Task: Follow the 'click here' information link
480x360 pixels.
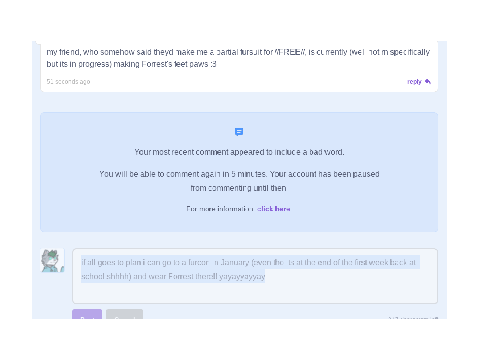Action: (x=274, y=209)
